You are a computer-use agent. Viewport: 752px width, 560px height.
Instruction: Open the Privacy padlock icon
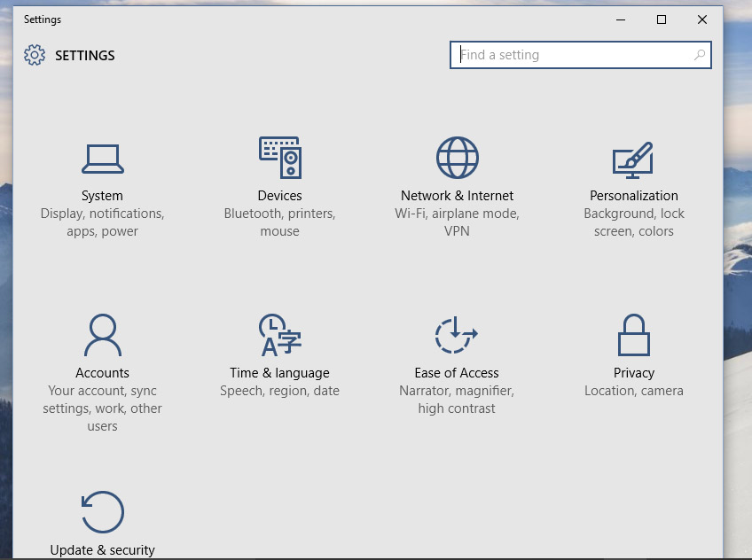coord(633,335)
